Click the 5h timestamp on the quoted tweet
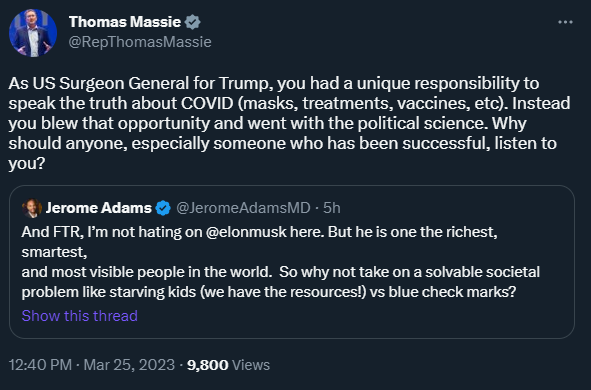This screenshot has width=591, height=390. [x=332, y=208]
